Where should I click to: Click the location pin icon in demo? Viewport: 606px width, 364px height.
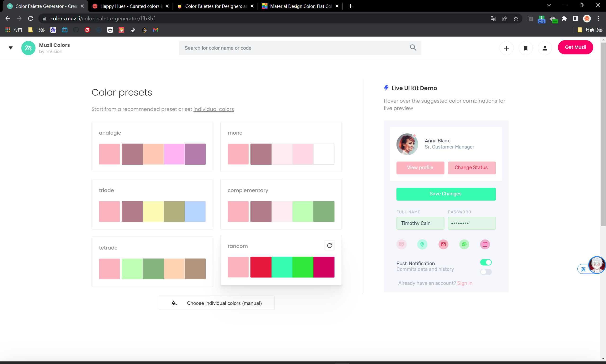point(422,244)
